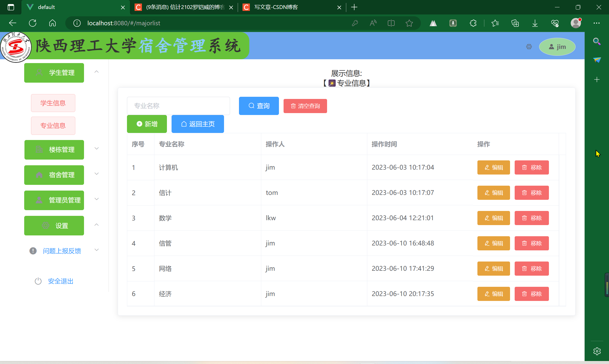
Task: Open the password key icon
Action: coord(355,23)
